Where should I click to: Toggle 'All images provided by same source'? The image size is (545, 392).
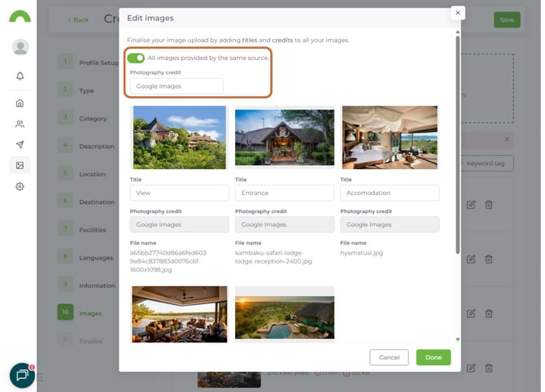pos(136,58)
